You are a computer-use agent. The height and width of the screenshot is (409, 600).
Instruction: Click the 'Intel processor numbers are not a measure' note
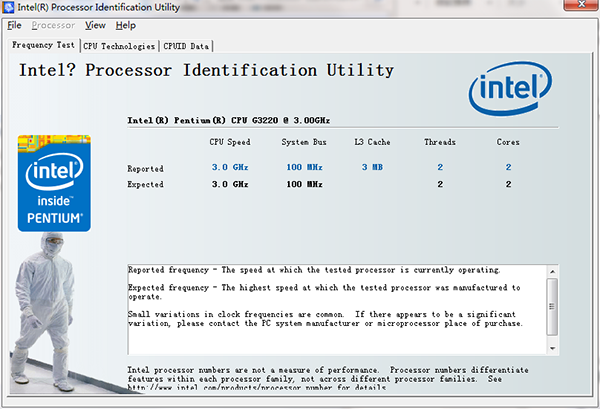(328, 379)
